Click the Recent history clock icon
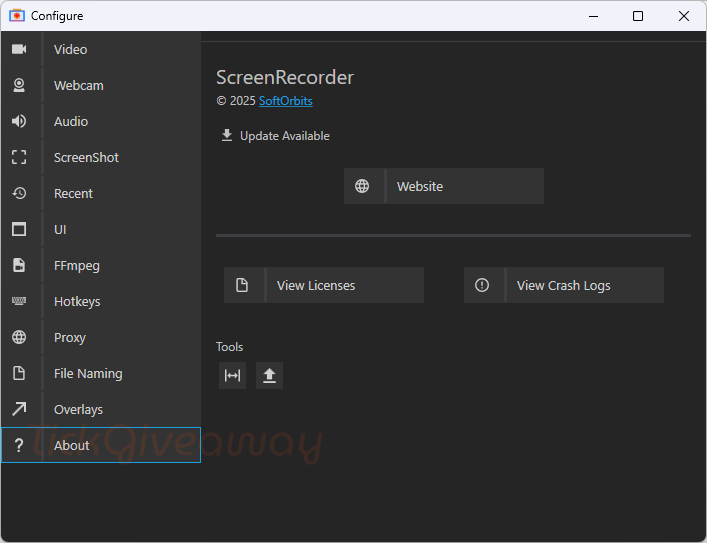707x543 pixels. pos(19,193)
